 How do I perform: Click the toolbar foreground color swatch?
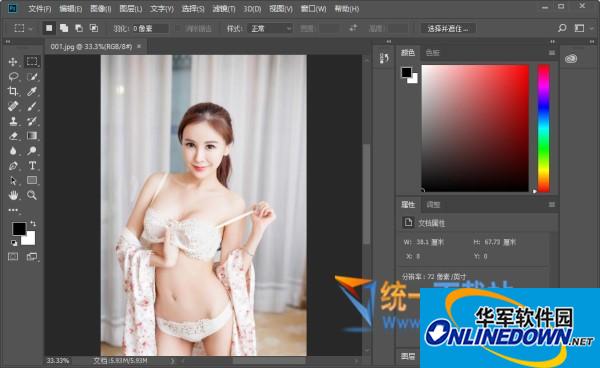tap(18, 228)
